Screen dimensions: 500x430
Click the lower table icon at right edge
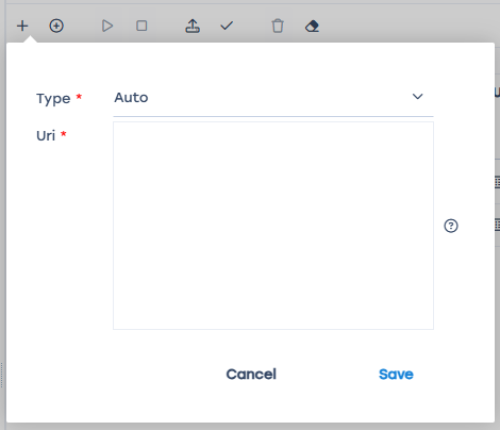[497, 224]
